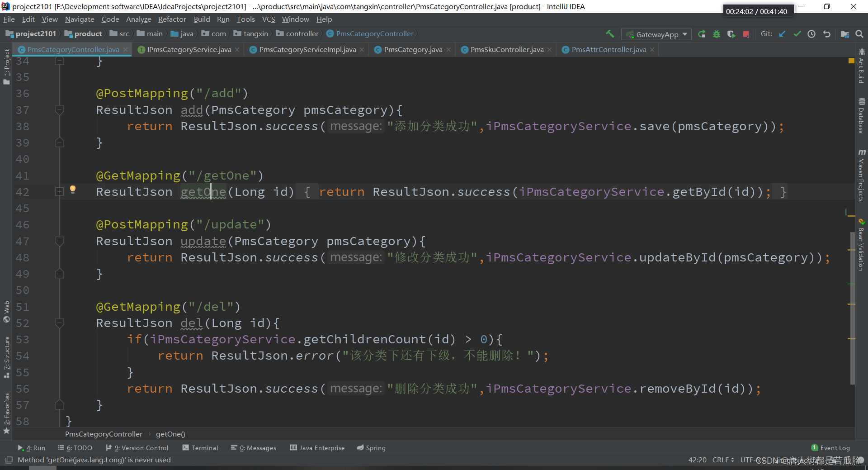This screenshot has height=470, width=868.
Task: Click the fold end marker at line 57
Action: 59,405
